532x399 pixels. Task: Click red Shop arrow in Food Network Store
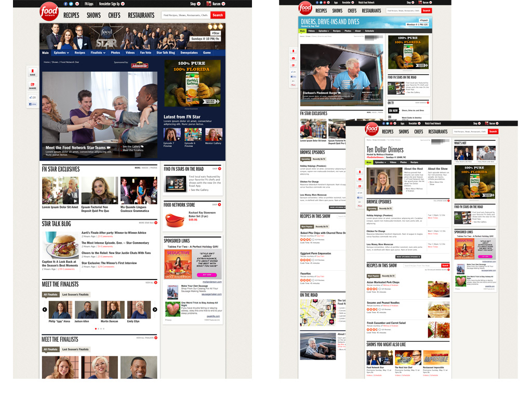(220, 205)
